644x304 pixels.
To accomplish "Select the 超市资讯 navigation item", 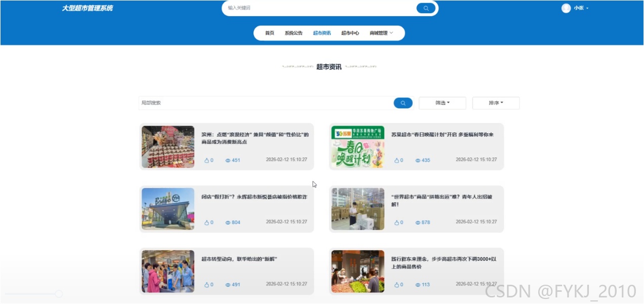I will 322,33.
